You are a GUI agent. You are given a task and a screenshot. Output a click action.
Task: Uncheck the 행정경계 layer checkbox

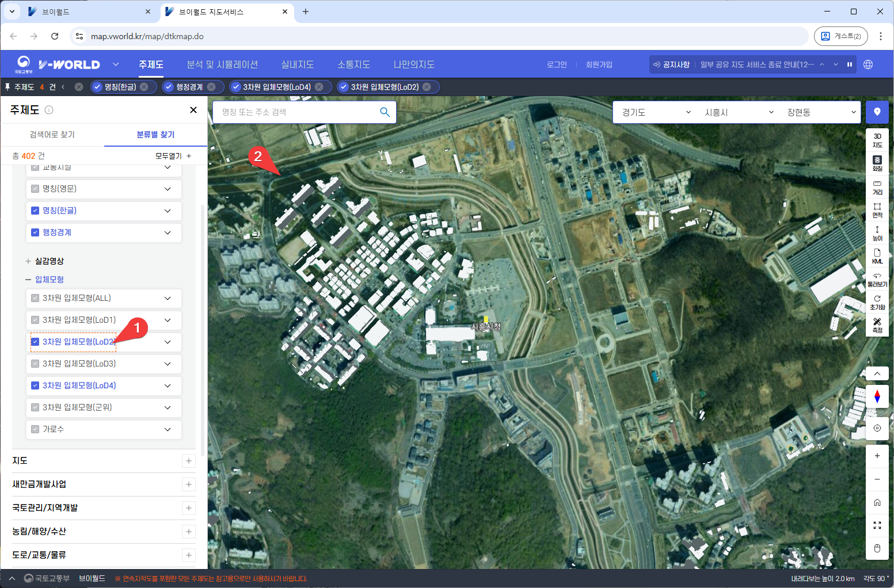point(35,232)
